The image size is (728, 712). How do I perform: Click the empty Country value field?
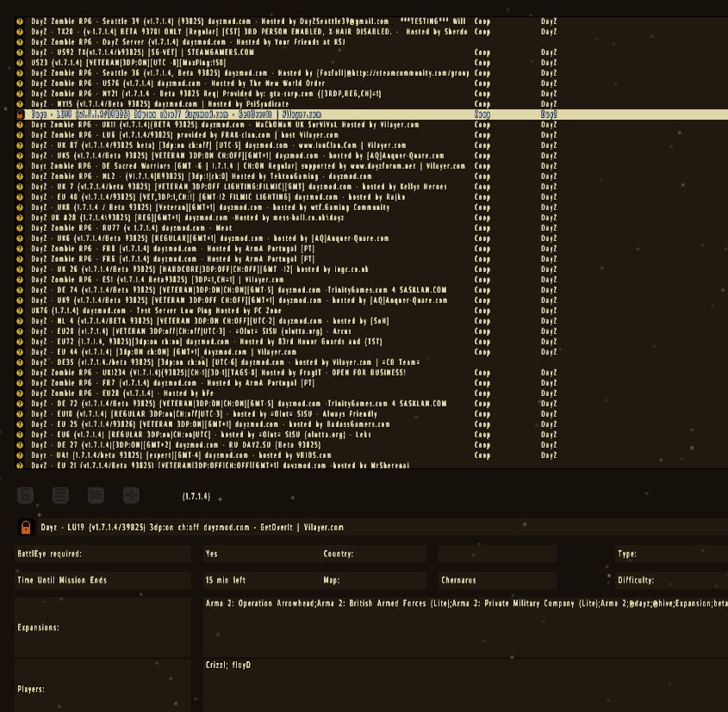point(497,554)
